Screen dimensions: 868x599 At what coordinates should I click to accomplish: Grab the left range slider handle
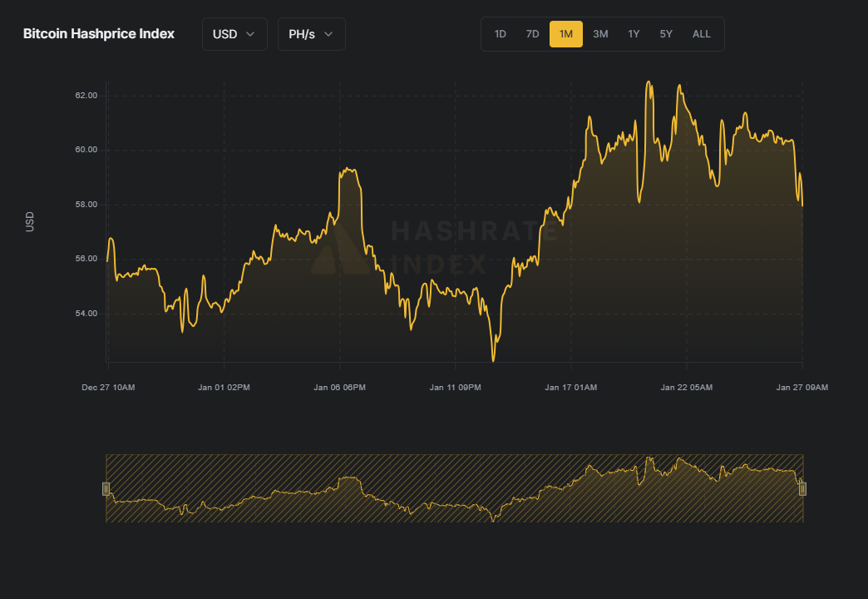[106, 488]
